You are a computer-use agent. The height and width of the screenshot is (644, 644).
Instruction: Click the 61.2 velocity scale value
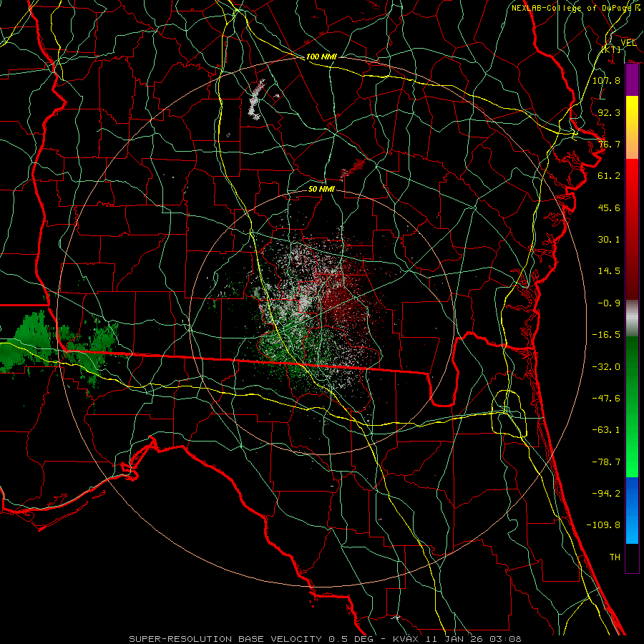(609, 176)
